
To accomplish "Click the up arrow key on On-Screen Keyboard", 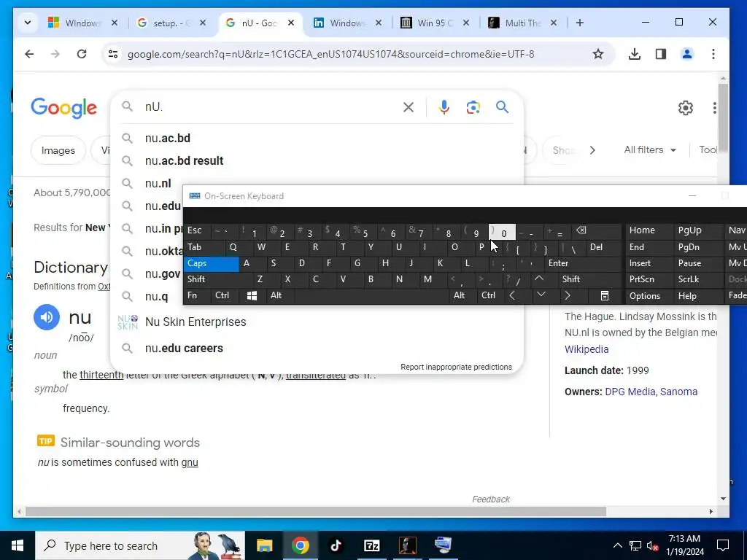I will coord(539,279).
